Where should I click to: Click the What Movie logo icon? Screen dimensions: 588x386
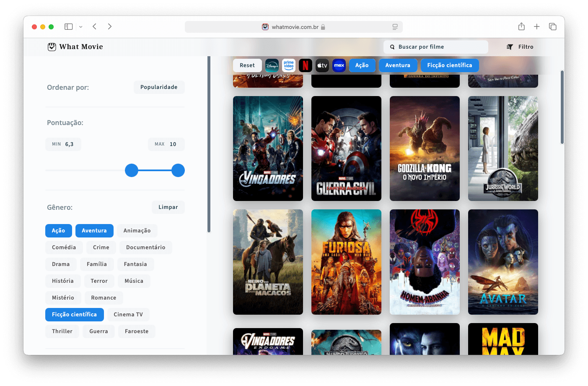point(52,47)
